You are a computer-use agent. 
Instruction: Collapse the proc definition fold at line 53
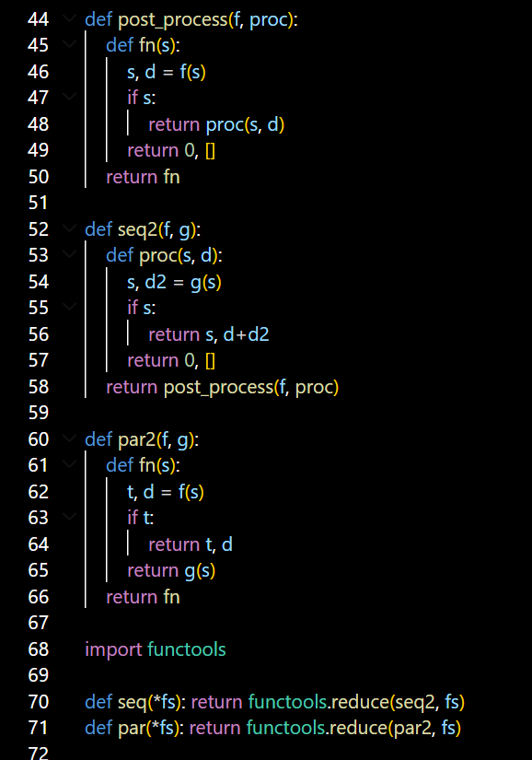tap(70, 255)
